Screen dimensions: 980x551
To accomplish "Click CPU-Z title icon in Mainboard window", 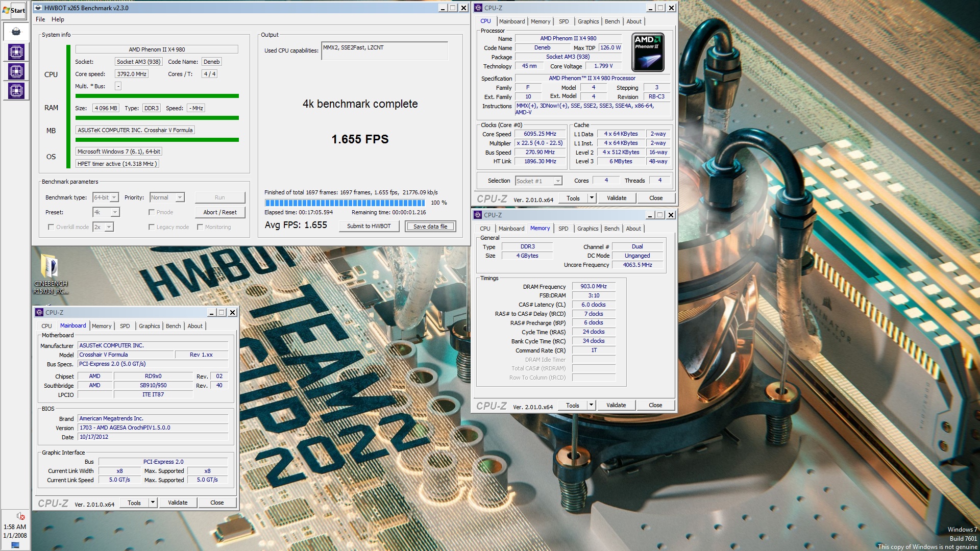I will click(x=39, y=312).
